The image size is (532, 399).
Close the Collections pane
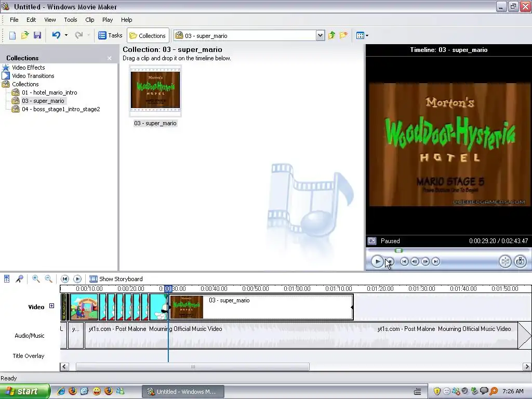[109, 58]
